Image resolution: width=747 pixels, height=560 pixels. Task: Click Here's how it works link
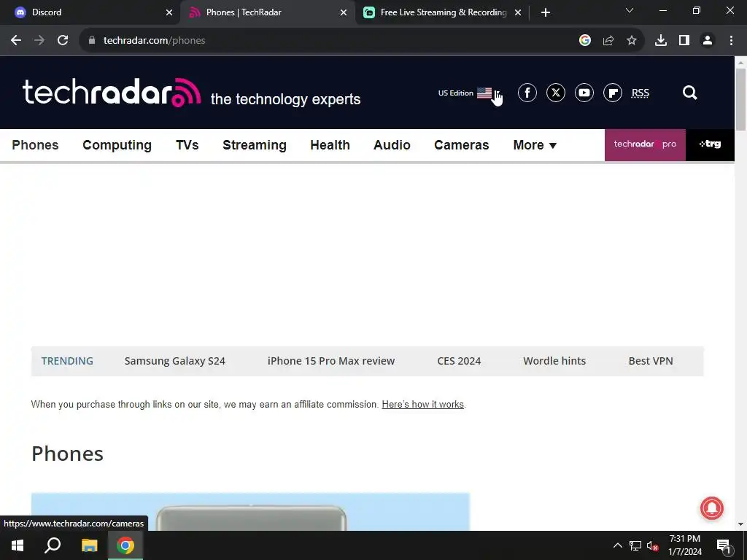click(x=422, y=404)
